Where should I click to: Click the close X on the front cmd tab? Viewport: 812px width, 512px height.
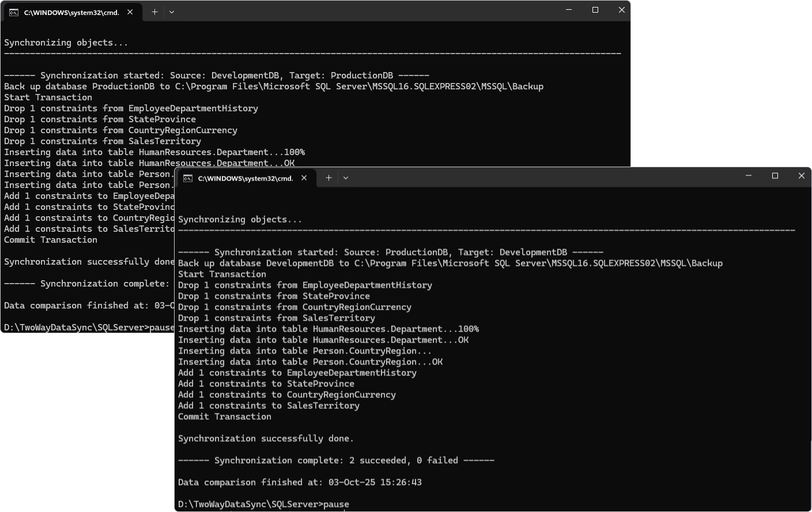point(304,178)
